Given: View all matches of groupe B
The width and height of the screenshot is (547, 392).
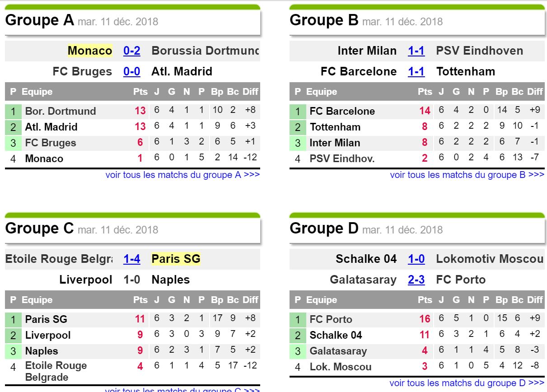Looking at the screenshot, I should coord(467,175).
